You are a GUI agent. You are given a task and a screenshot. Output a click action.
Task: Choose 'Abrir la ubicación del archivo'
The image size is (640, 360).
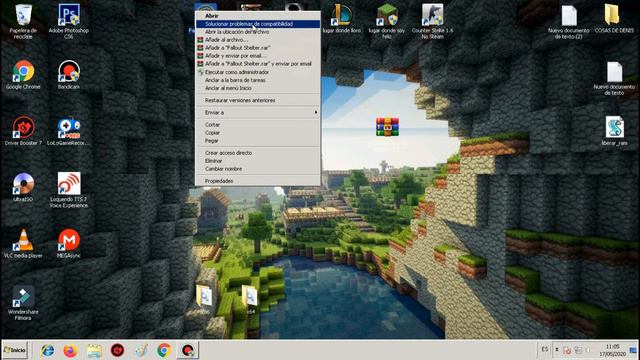point(258,32)
